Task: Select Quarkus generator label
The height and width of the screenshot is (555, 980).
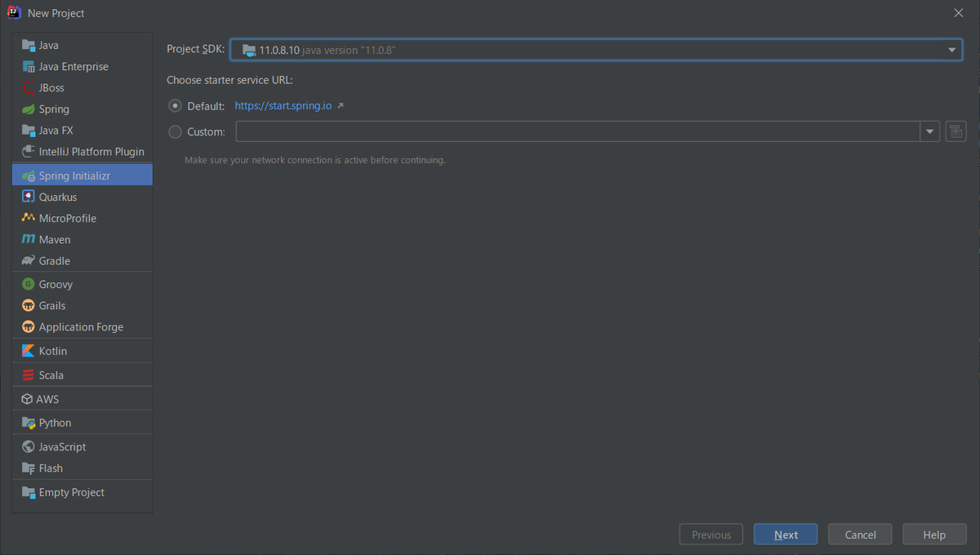Action: coord(58,197)
